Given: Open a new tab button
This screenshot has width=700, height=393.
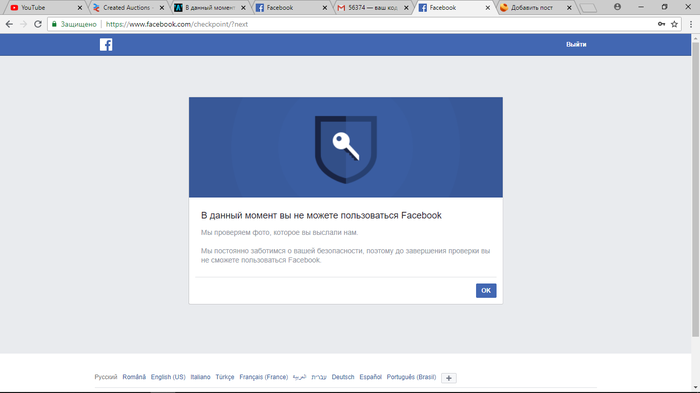Looking at the screenshot, I should pos(588,8).
